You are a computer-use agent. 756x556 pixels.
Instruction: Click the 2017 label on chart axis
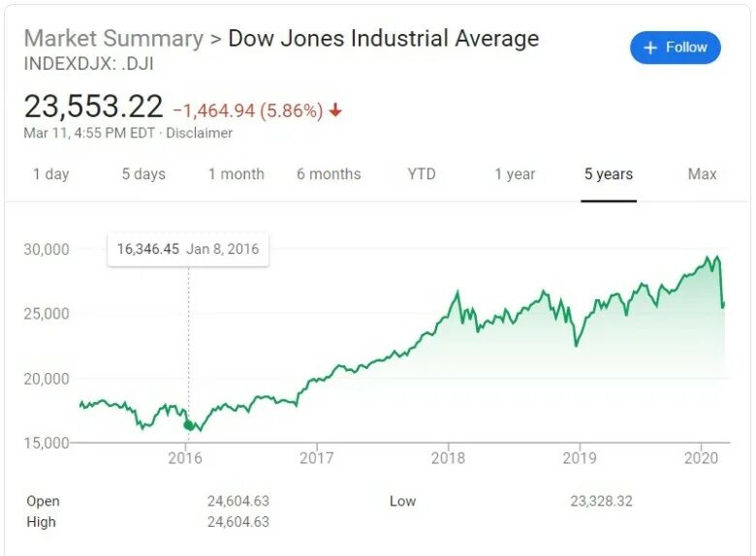click(x=316, y=457)
